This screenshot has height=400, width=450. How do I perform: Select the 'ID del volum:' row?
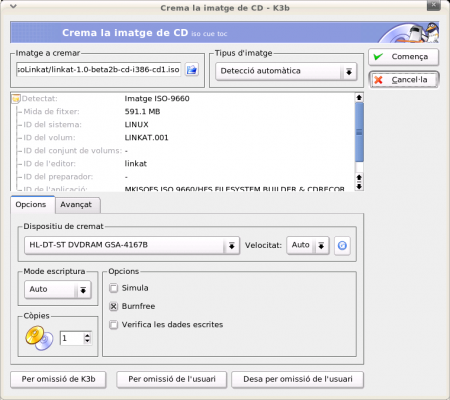coord(183,138)
